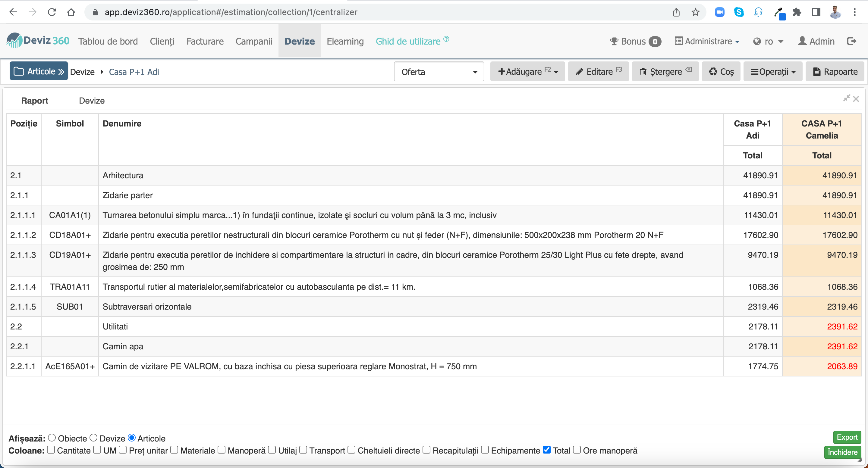Expand the Operații dropdown menu

[773, 71]
